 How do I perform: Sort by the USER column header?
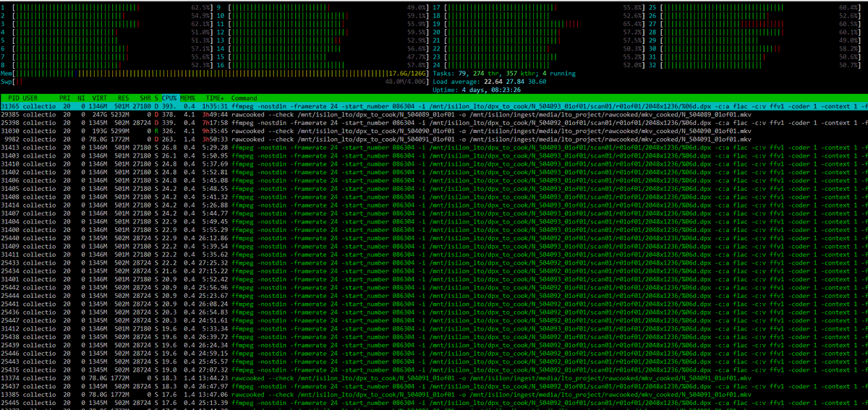[x=30, y=98]
